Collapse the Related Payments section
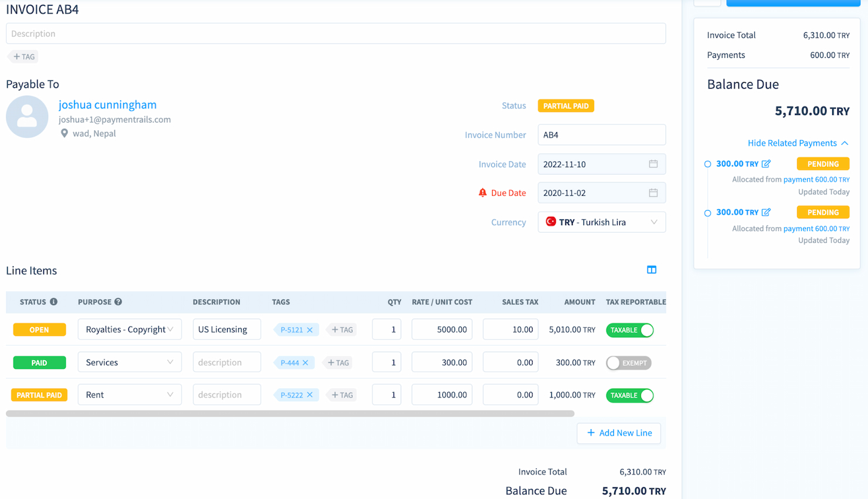Screen dimensions: 868x499 [798, 142]
